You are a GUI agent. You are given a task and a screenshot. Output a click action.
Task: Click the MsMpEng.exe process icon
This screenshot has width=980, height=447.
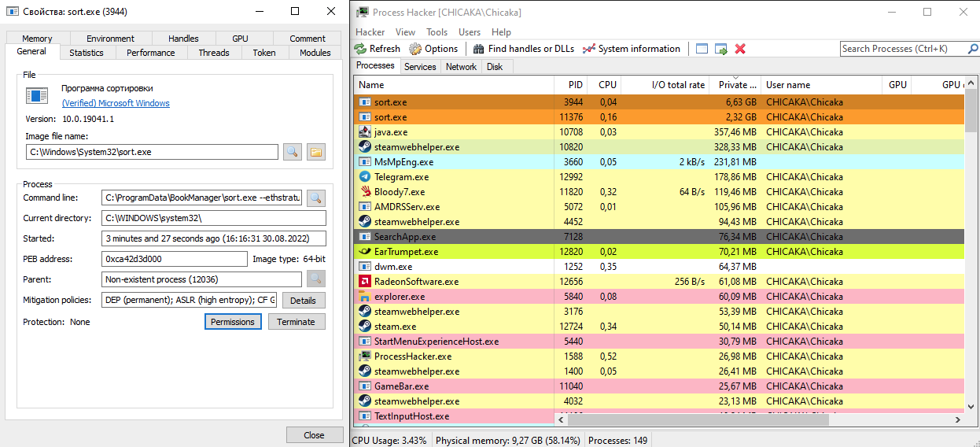click(365, 162)
